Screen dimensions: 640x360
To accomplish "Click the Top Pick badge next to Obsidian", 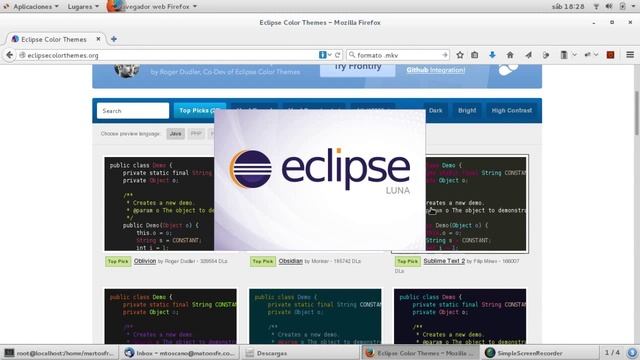I will point(263,262).
